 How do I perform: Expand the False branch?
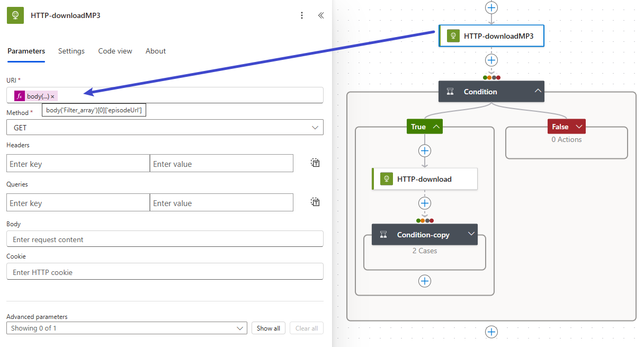578,127
